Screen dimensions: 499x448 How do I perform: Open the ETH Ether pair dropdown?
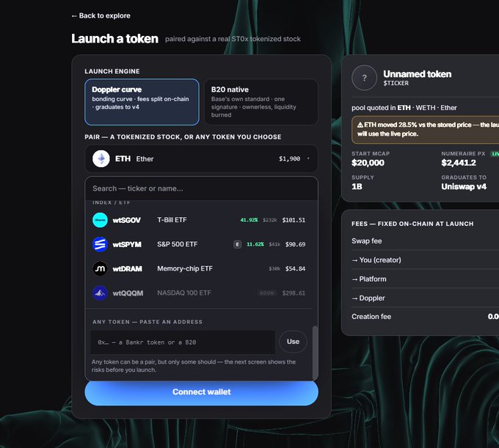[202, 158]
